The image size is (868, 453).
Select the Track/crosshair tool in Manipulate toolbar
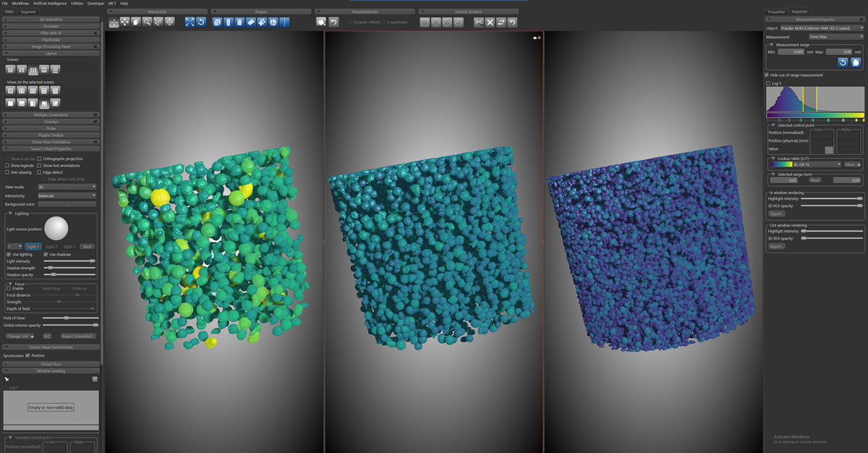(114, 22)
